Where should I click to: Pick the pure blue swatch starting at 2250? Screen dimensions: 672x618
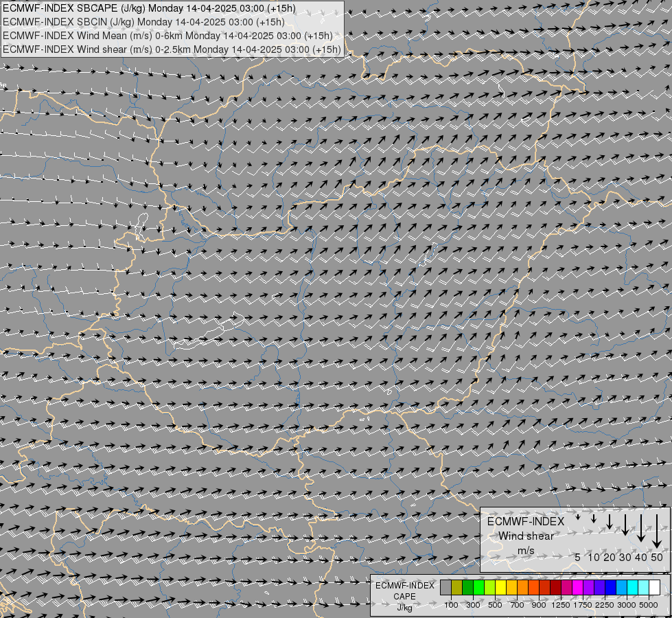(x=610, y=588)
